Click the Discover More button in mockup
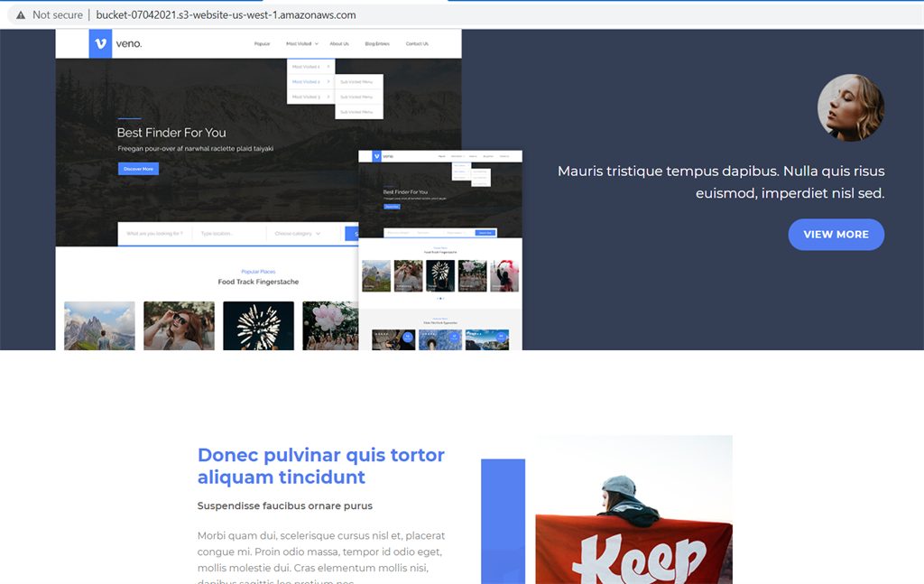Screen dimensions: 924x584 pyautogui.click(x=138, y=169)
